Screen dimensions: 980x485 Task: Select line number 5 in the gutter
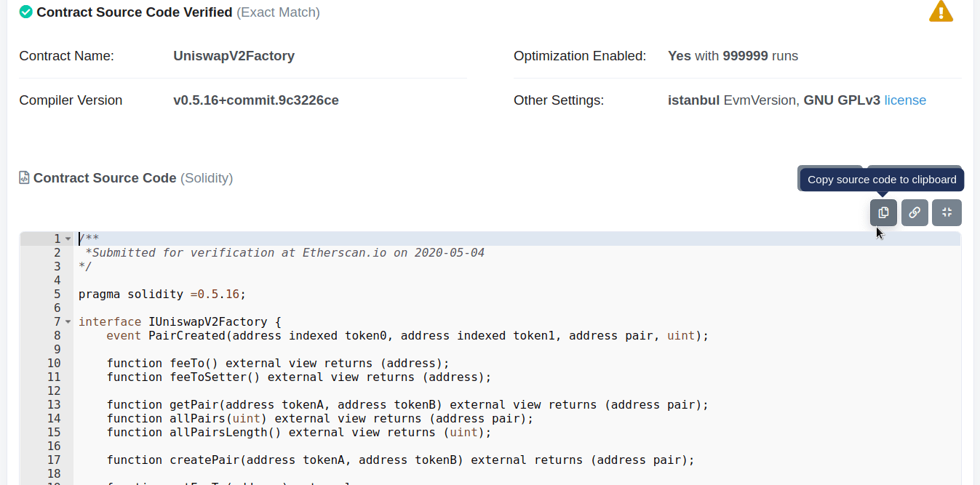pyautogui.click(x=56, y=294)
